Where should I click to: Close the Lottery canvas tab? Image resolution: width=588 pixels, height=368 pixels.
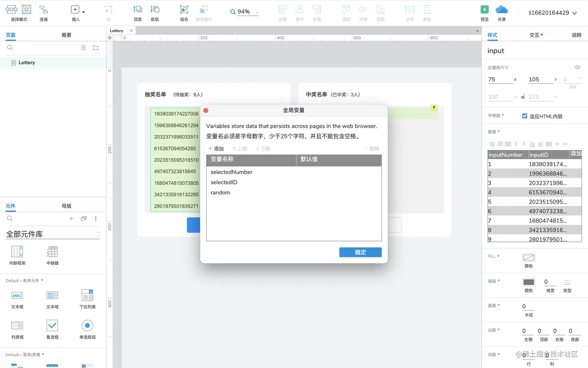point(131,31)
